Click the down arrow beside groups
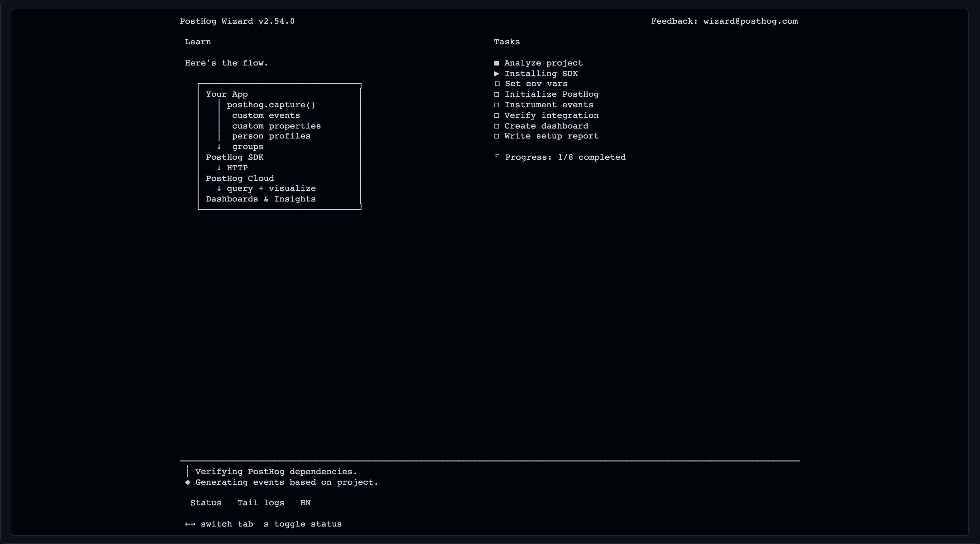The height and width of the screenshot is (544, 980). click(x=219, y=147)
